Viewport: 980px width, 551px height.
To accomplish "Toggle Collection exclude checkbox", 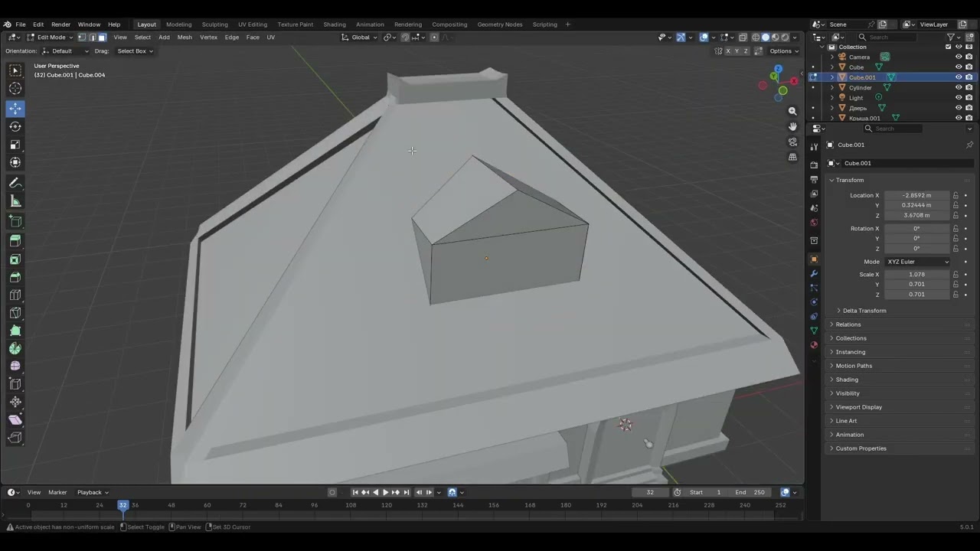I will [x=948, y=47].
